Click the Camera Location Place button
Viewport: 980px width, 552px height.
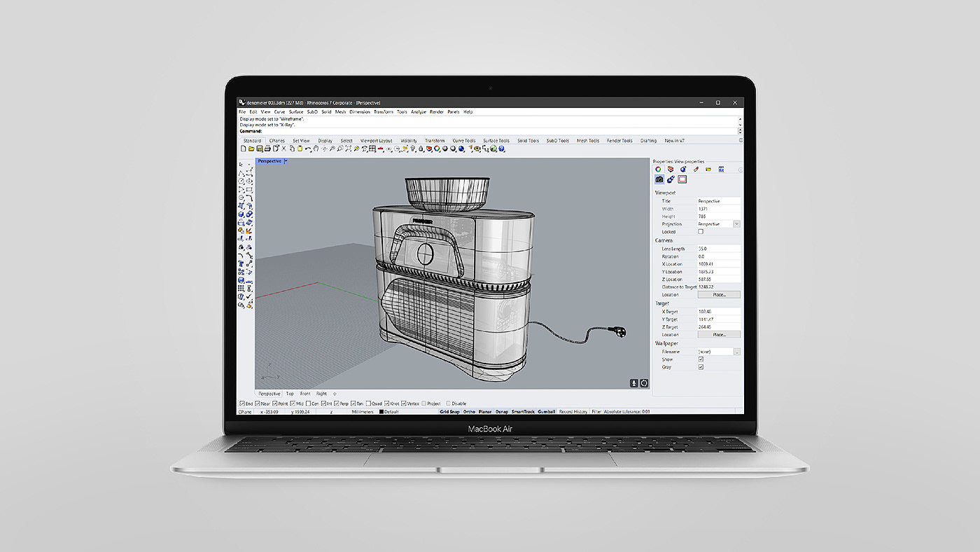click(719, 295)
